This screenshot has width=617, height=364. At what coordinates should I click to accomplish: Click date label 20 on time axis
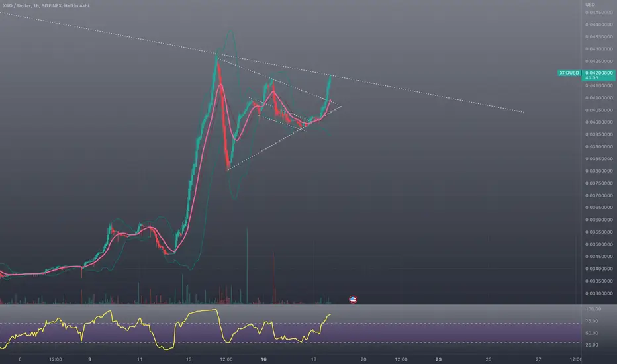coord(363,359)
